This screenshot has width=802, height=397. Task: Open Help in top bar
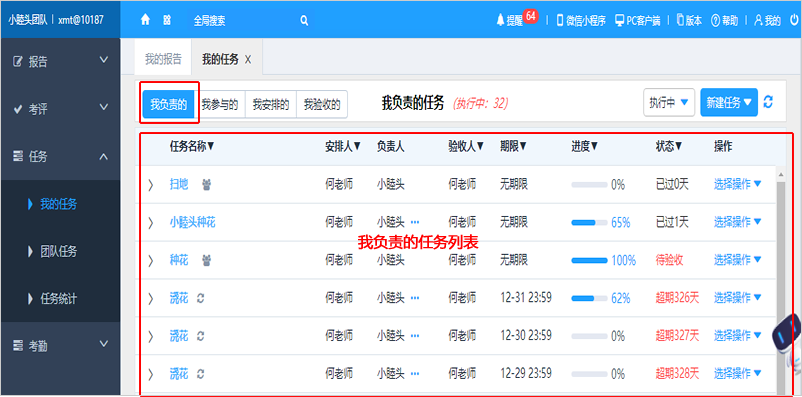coord(725,20)
